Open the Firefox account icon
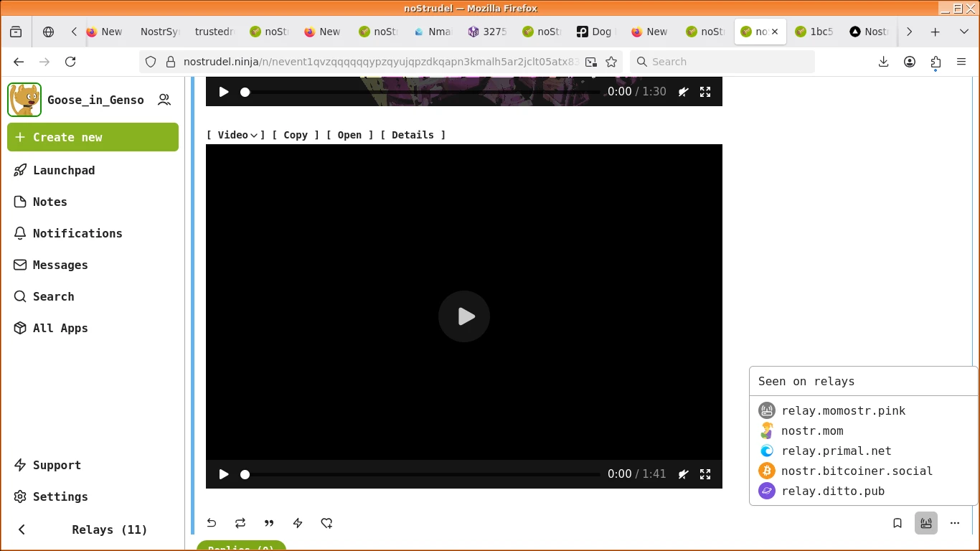980x551 pixels. 910,62
